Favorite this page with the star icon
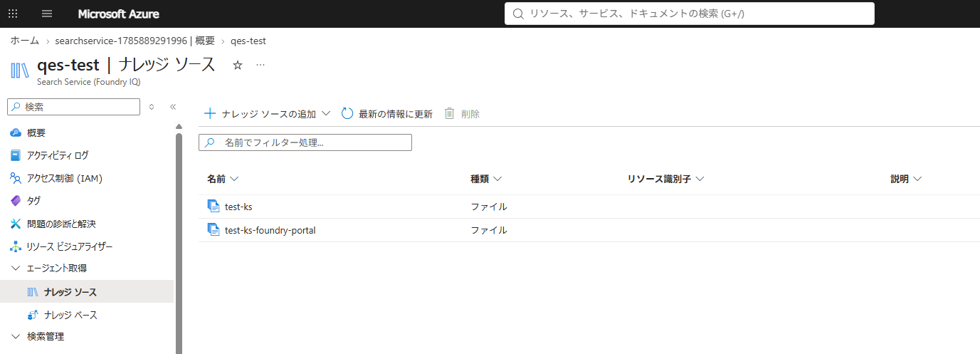The width and height of the screenshot is (980, 354). click(238, 65)
